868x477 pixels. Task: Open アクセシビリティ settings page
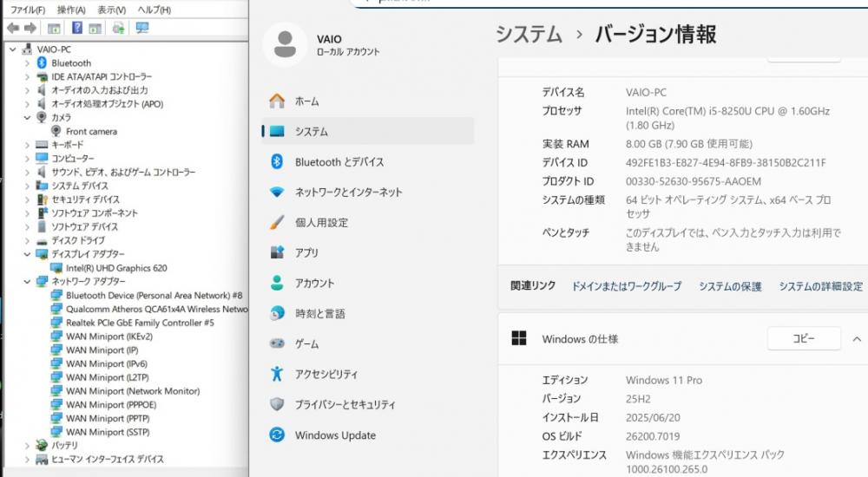click(367, 374)
